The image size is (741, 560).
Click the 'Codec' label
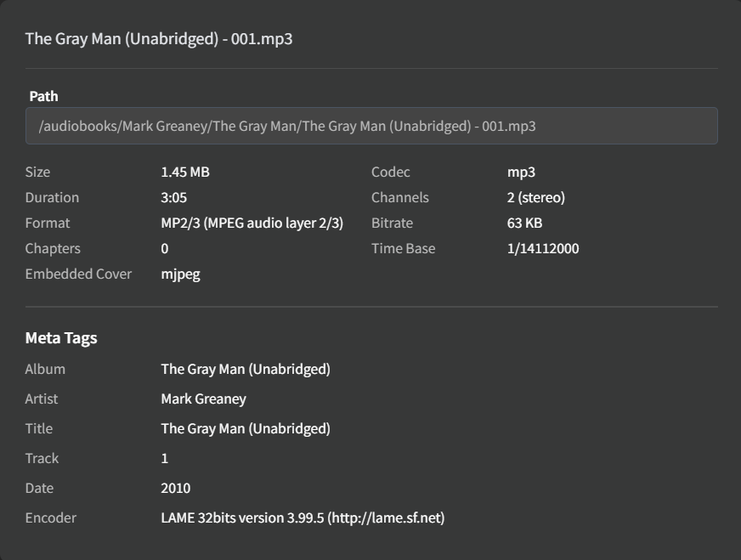tap(391, 172)
